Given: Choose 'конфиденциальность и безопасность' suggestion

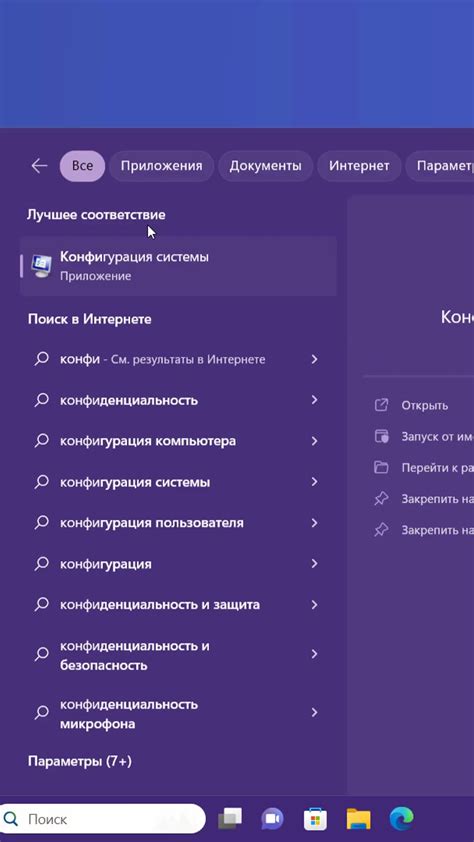Looking at the screenshot, I should pyautogui.click(x=135, y=655).
